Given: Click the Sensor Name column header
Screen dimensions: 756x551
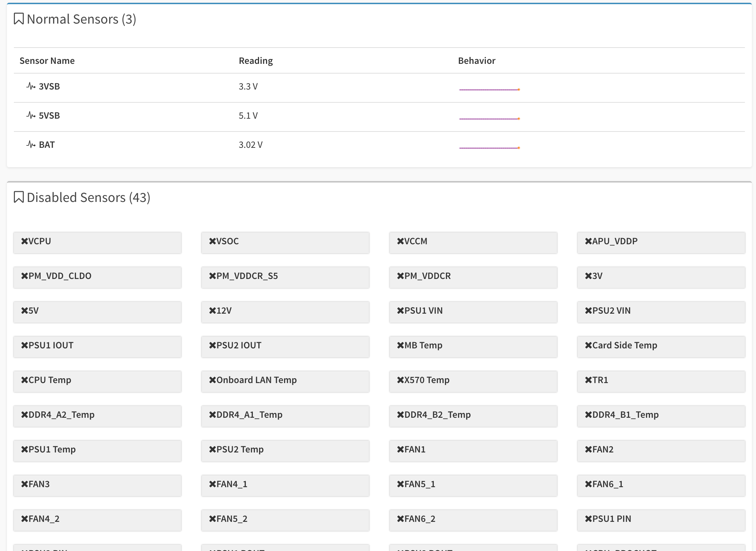Looking at the screenshot, I should 47,61.
